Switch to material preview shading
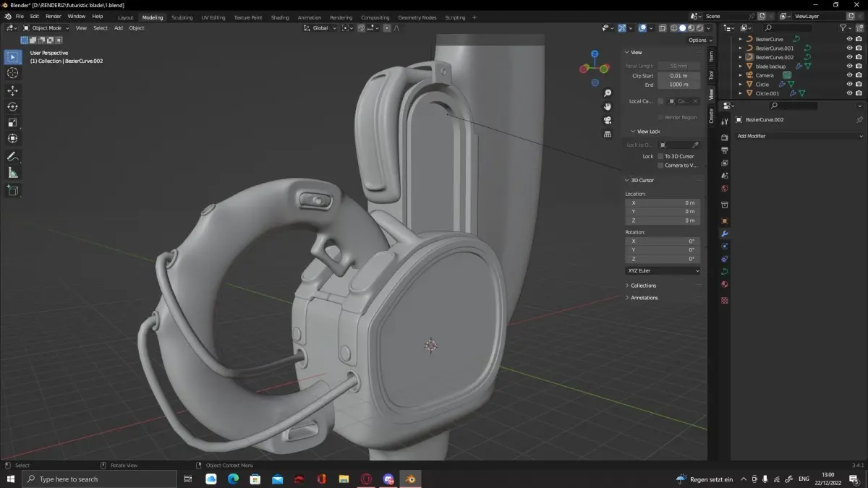The width and height of the screenshot is (868, 488). pos(691,28)
